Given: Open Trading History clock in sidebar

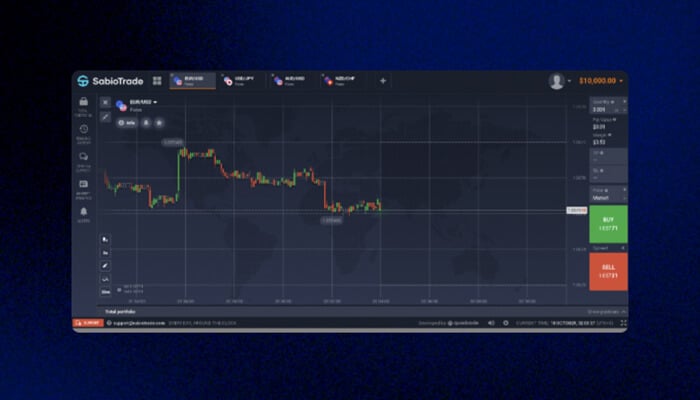Looking at the screenshot, I should tap(83, 134).
